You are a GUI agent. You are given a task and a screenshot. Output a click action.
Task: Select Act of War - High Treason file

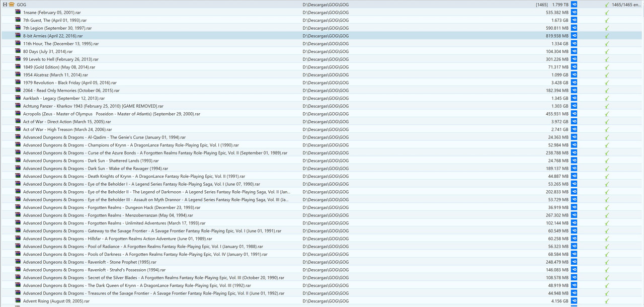(67, 129)
